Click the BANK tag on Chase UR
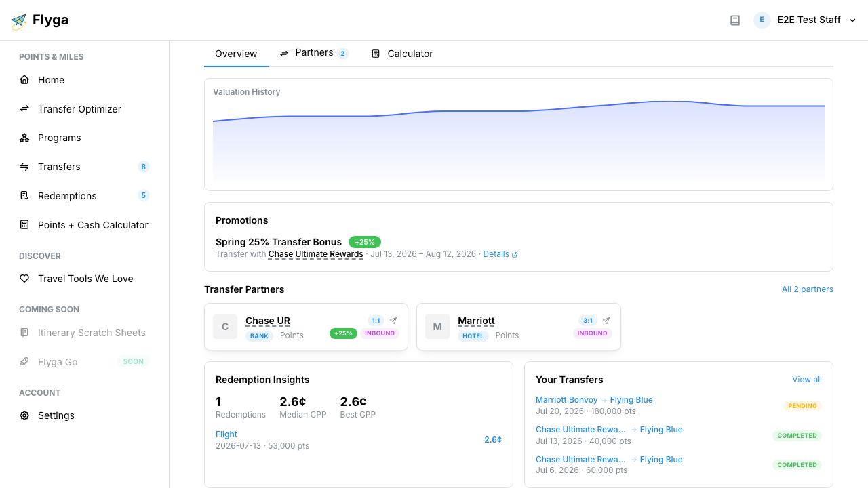The height and width of the screenshot is (488, 868). click(259, 336)
